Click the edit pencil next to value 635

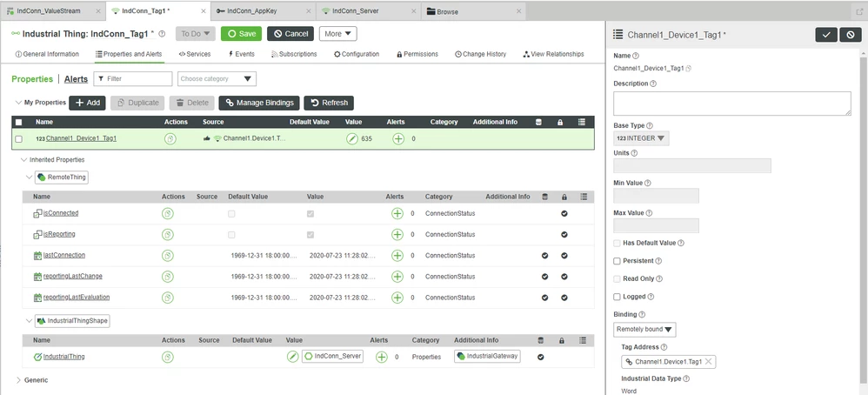pos(352,139)
